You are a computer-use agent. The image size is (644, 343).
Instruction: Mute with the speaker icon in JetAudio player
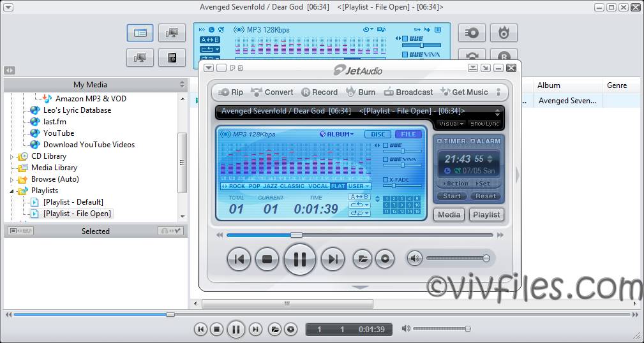click(x=415, y=258)
